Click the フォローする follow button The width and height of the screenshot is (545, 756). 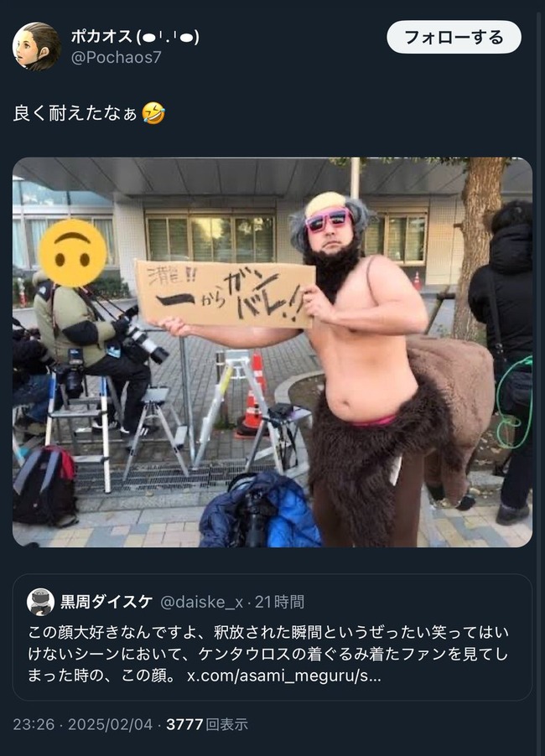pyautogui.click(x=454, y=37)
